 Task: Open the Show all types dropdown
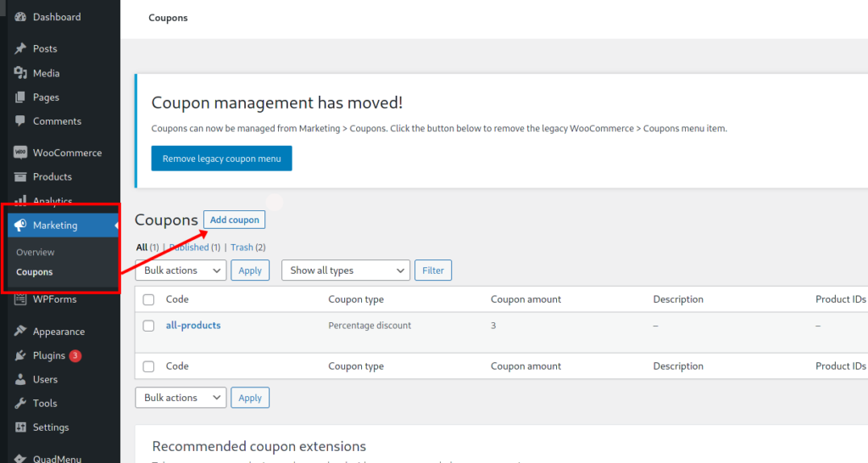click(346, 271)
